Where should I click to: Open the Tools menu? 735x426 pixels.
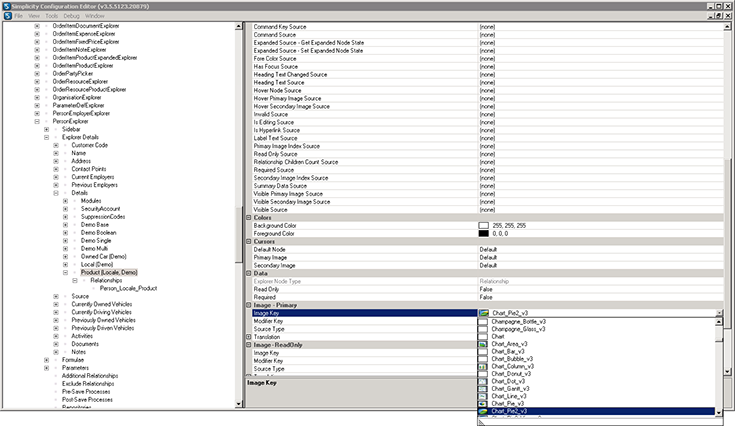click(x=50, y=17)
